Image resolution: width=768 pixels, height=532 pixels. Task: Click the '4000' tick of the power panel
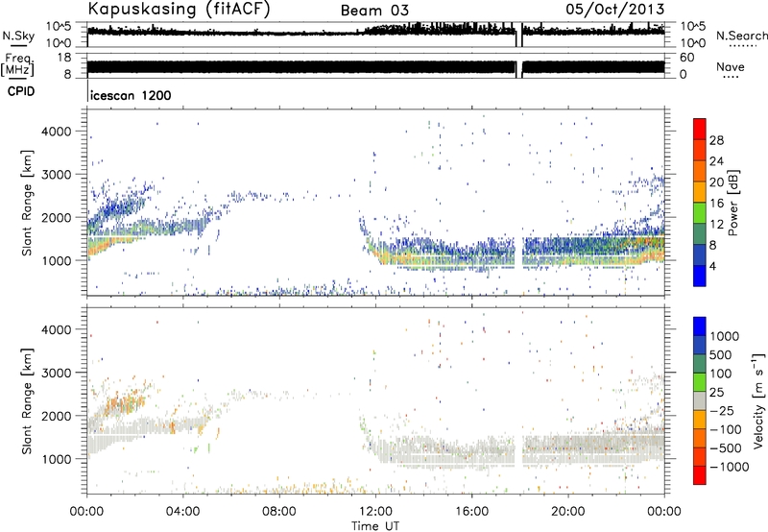[x=57, y=132]
